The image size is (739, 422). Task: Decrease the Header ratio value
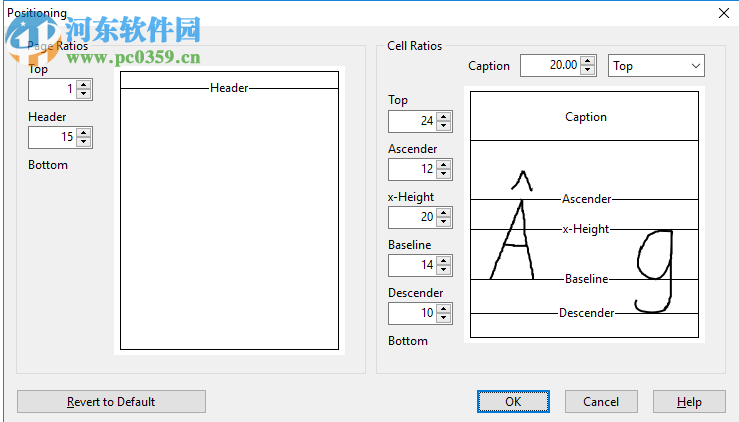click(x=83, y=141)
